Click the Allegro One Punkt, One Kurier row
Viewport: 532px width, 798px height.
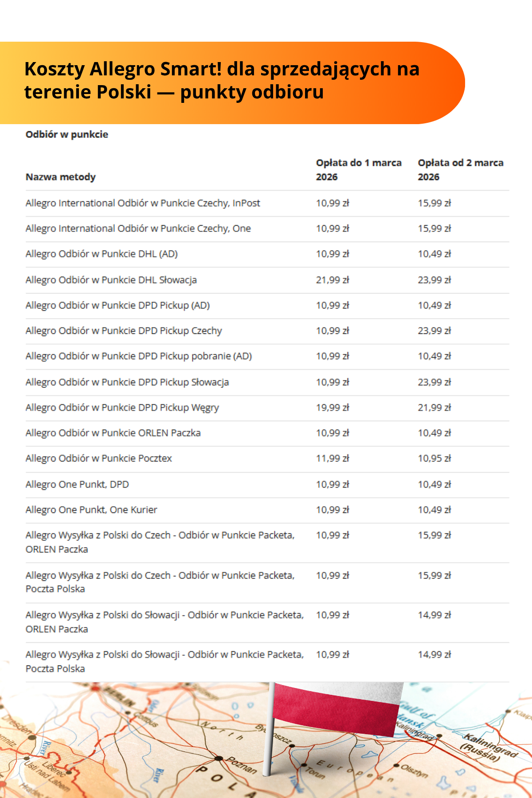point(91,510)
